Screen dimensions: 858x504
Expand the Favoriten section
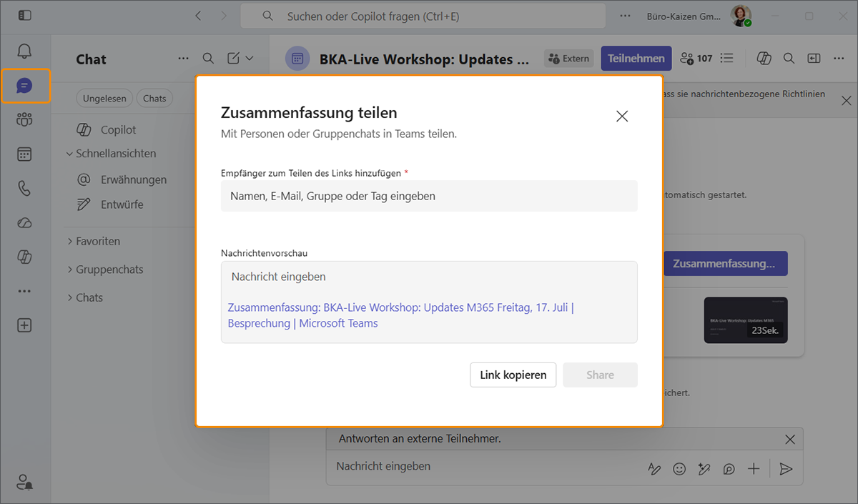[x=93, y=242]
